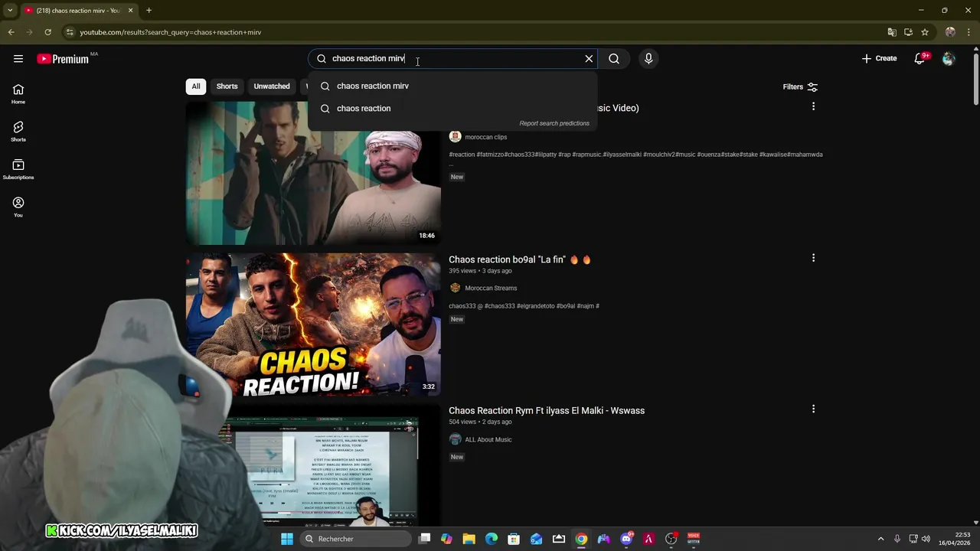
Task: Click the address bar URL
Action: [x=171, y=32]
